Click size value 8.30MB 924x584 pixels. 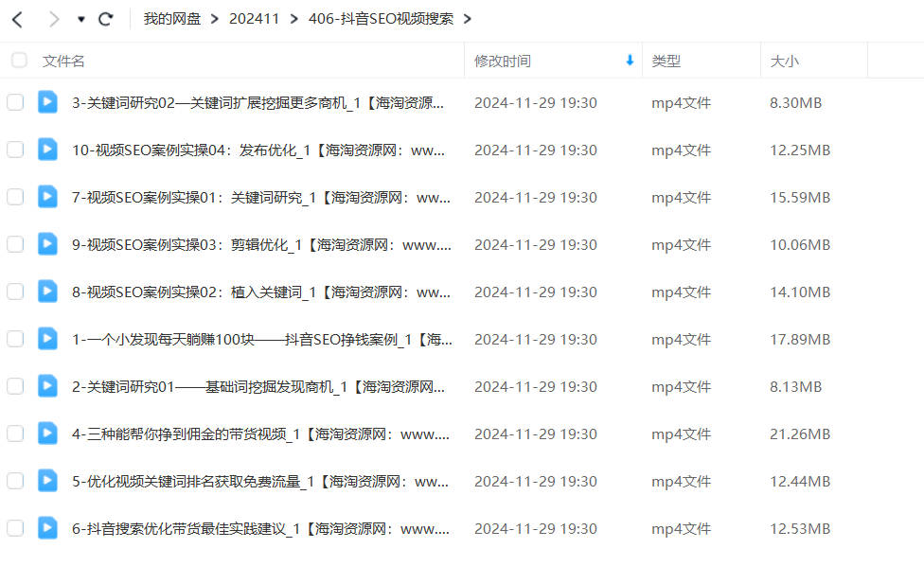[x=795, y=103]
